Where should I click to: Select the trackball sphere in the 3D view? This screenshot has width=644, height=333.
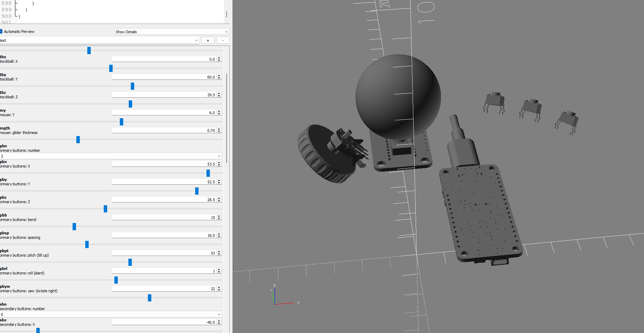[x=398, y=97]
